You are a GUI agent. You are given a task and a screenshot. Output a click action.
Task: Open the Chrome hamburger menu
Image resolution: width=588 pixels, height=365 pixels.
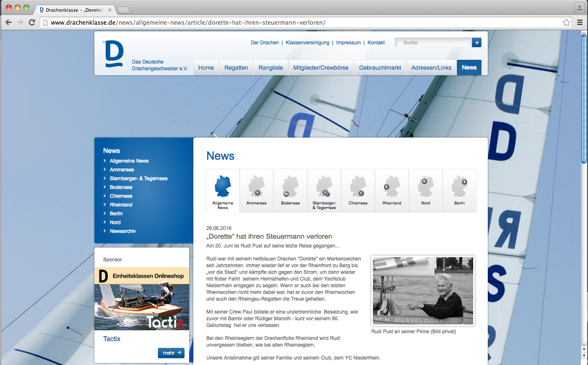(x=580, y=23)
